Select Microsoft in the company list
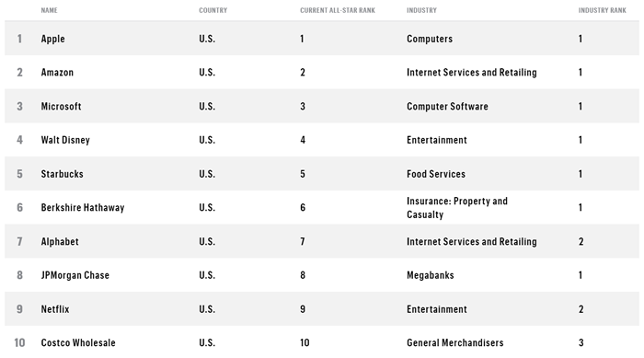 [61, 107]
